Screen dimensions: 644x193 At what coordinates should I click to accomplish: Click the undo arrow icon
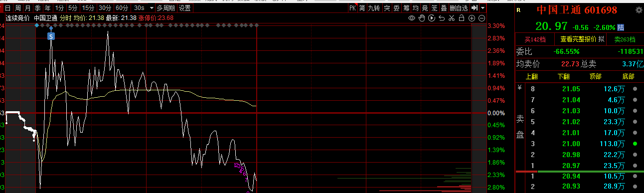pyautogui.click(x=442, y=18)
